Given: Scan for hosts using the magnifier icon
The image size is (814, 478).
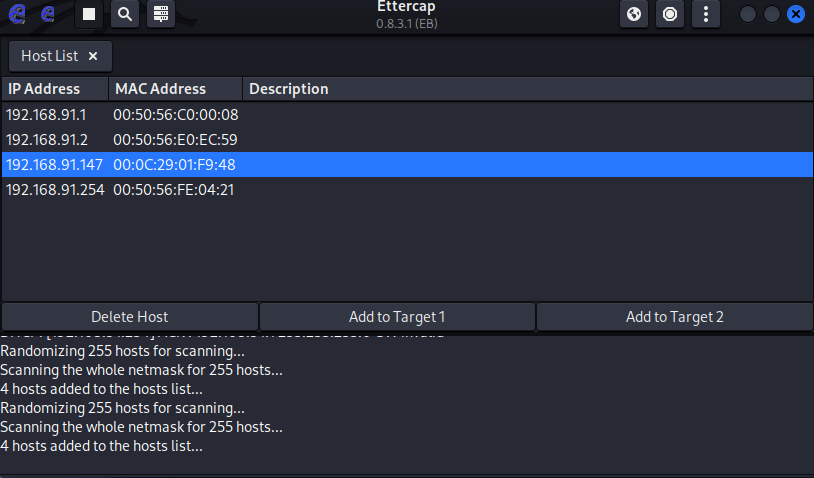Looking at the screenshot, I should 125,14.
